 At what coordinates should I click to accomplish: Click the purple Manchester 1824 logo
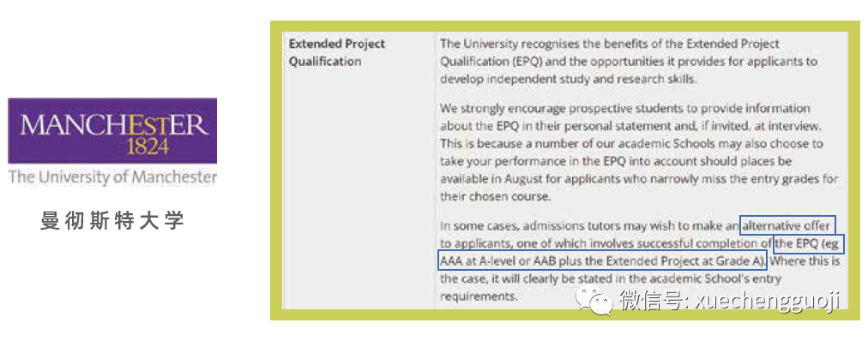tap(112, 131)
